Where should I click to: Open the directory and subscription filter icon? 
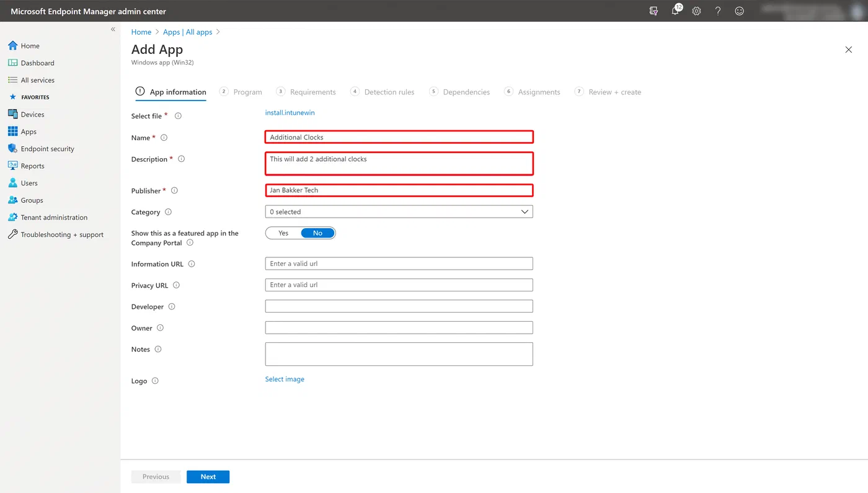653,11
